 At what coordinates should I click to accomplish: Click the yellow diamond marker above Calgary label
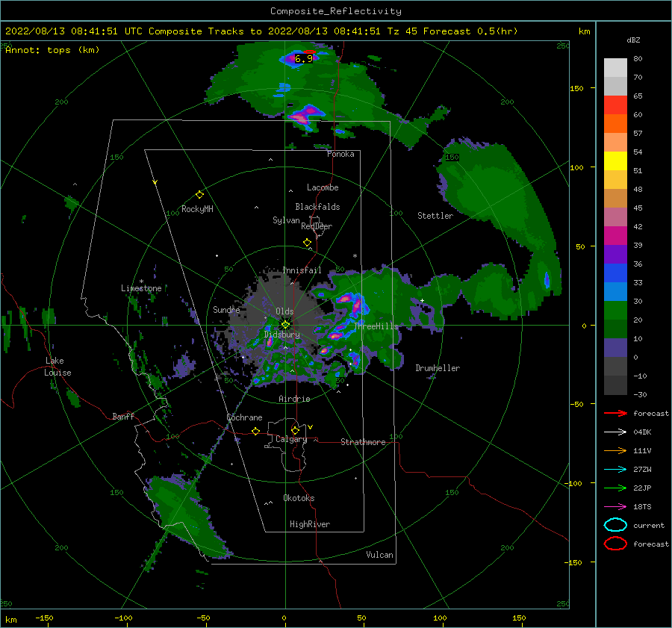pyautogui.click(x=295, y=430)
